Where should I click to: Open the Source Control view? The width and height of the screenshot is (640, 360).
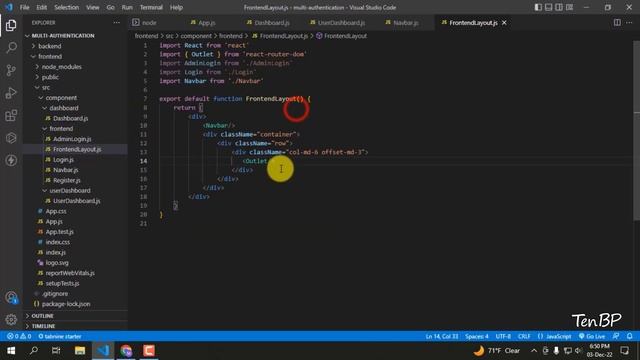coord(11,70)
